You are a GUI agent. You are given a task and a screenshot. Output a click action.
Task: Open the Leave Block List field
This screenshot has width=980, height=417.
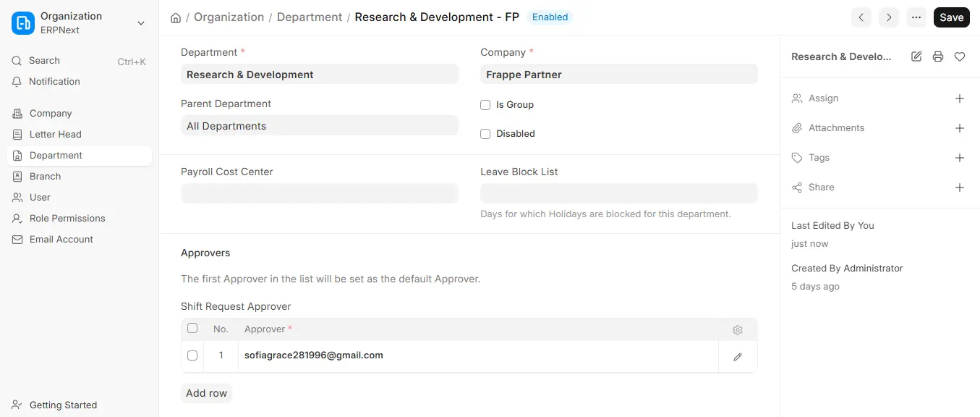pos(619,193)
